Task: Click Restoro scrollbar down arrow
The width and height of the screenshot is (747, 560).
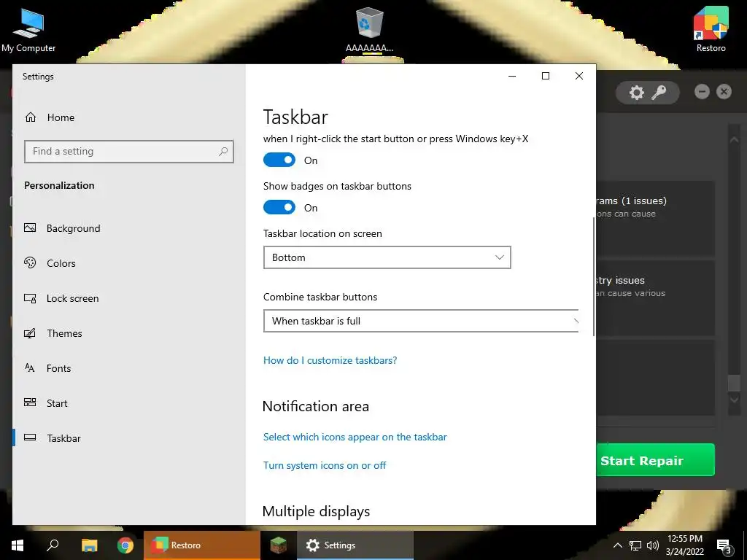Action: (x=734, y=400)
